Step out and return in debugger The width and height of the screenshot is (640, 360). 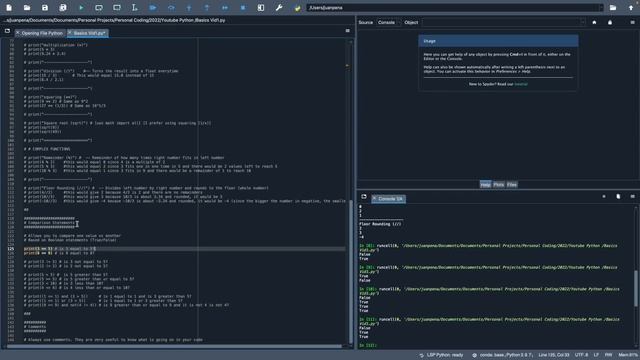coord(207,7)
